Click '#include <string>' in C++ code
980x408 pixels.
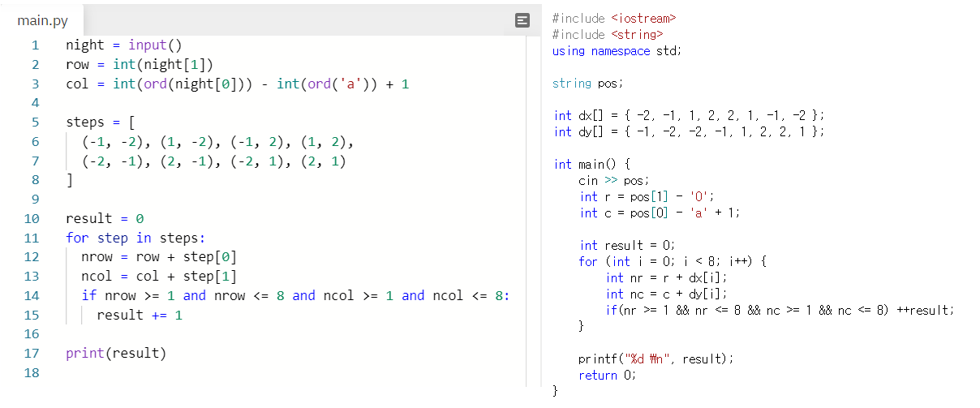pos(608,34)
